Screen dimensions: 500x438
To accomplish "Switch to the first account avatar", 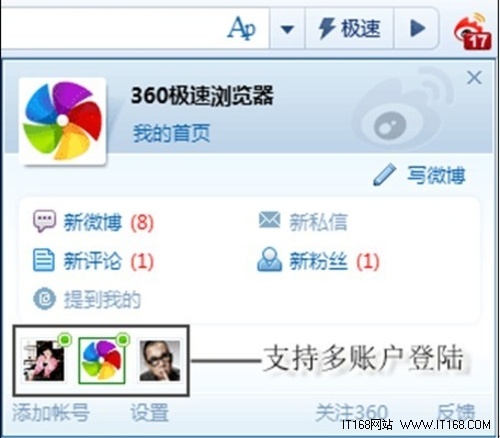I will [x=44, y=360].
